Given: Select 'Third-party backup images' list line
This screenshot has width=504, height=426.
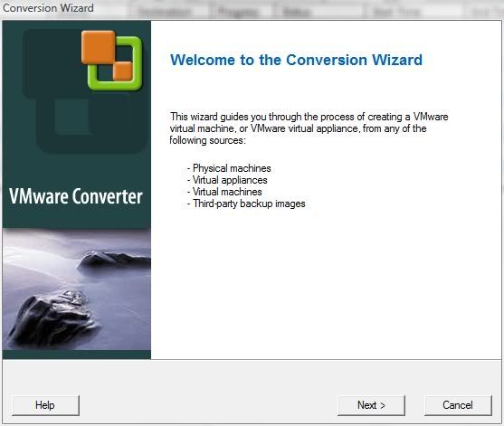Looking at the screenshot, I should [246, 204].
